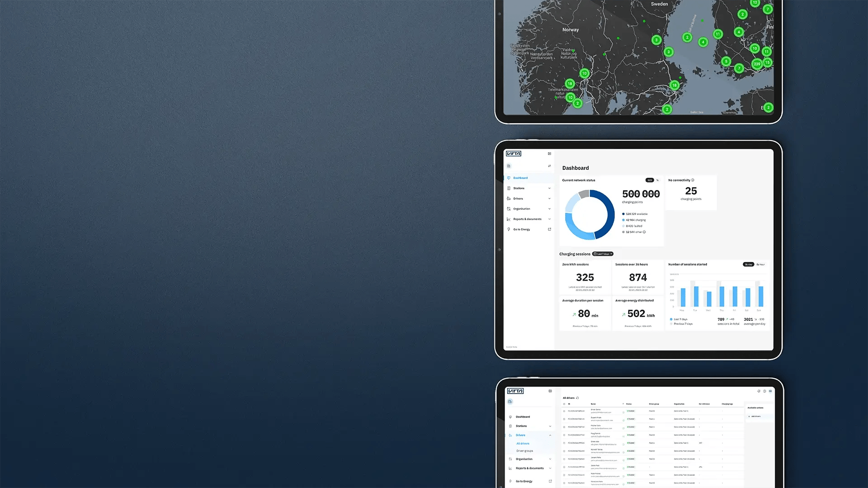Click user avatar on drivers screen

770,391
